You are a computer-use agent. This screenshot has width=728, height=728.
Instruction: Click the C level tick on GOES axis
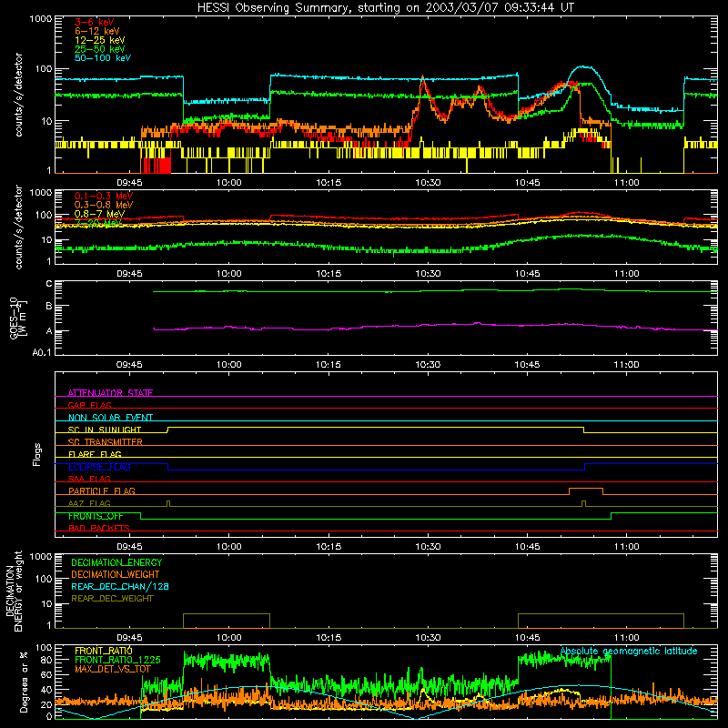(49, 284)
